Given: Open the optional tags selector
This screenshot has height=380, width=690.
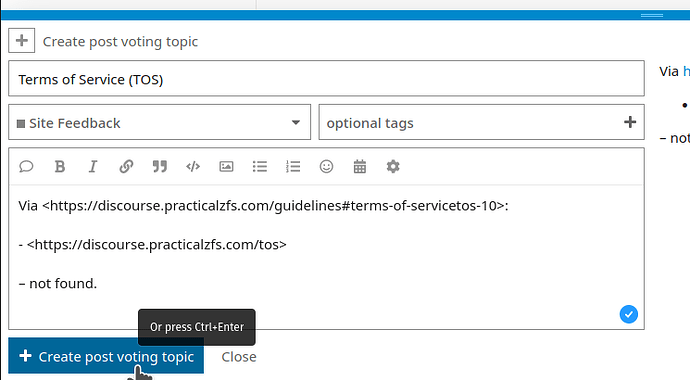Looking at the screenshot, I should click(481, 122).
